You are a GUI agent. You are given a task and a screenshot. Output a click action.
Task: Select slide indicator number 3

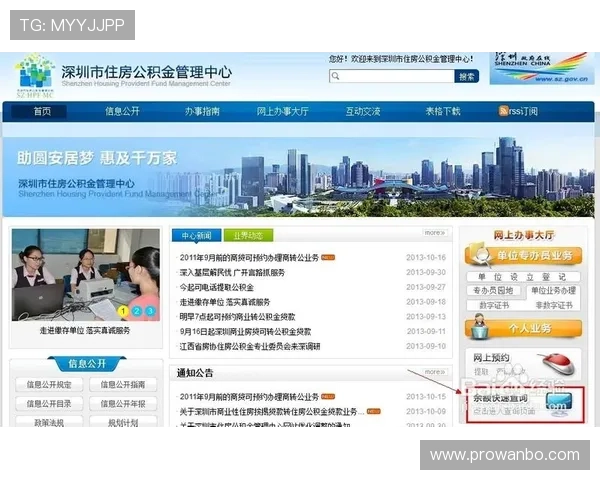click(151, 311)
